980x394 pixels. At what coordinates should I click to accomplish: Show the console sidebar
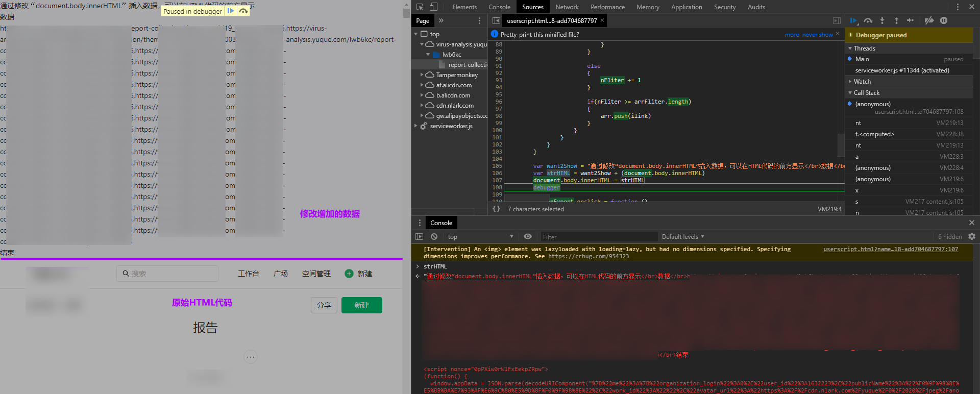coord(419,236)
